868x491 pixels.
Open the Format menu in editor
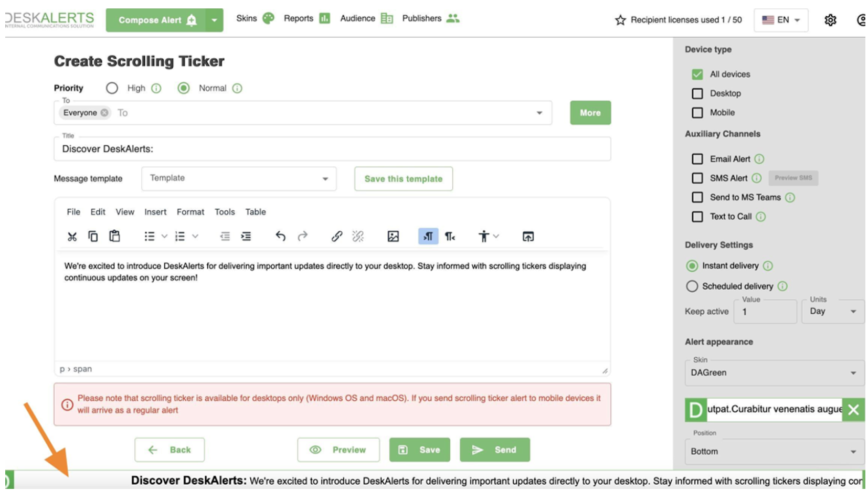click(x=190, y=212)
